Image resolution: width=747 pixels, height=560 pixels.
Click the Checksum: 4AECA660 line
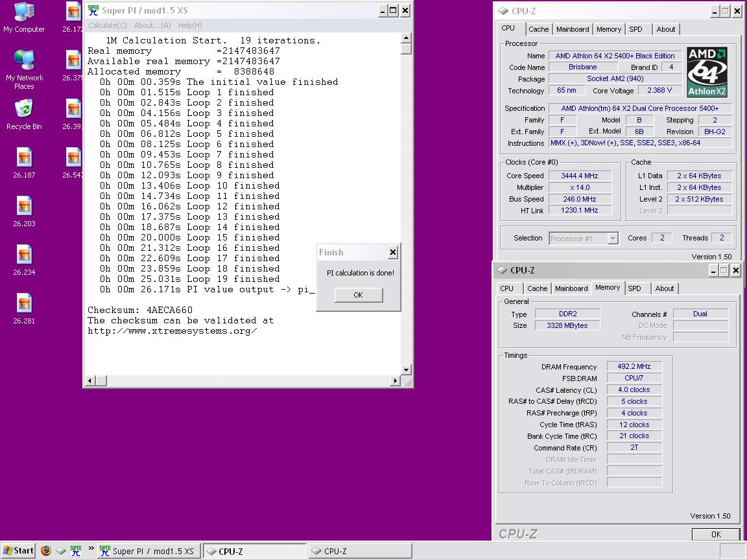point(140,310)
